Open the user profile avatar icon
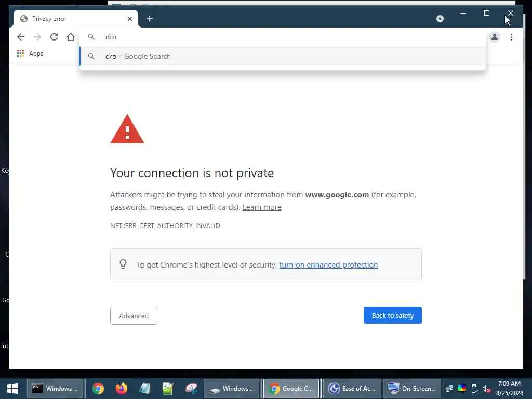 495,37
